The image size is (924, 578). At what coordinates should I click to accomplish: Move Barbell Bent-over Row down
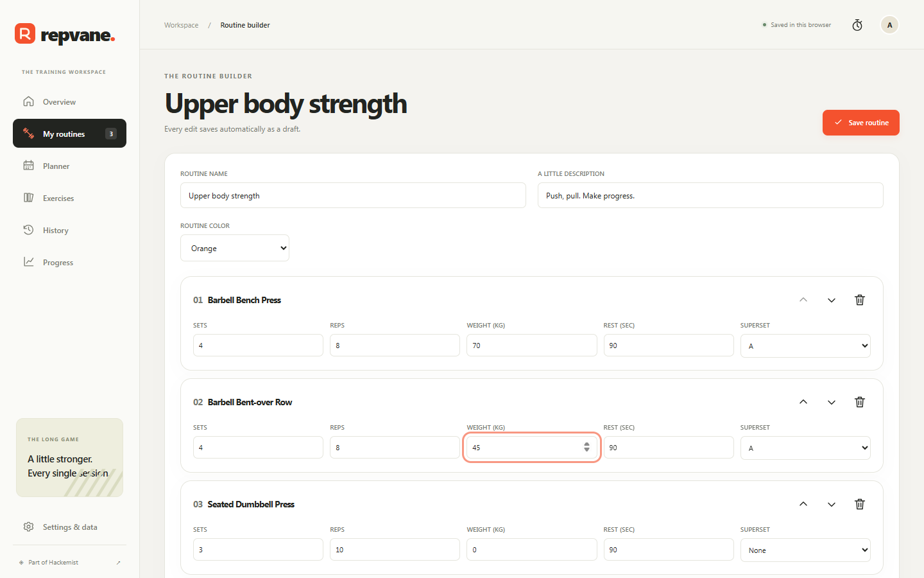coord(832,402)
